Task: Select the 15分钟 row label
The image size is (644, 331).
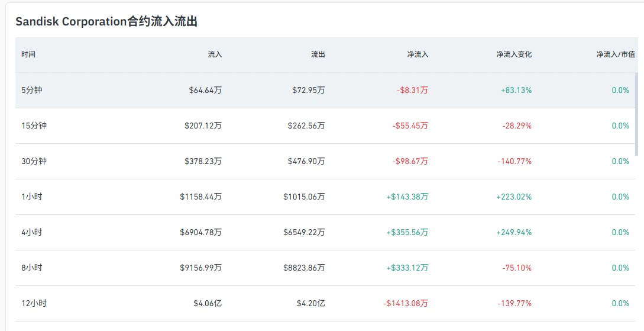Action: [34, 126]
